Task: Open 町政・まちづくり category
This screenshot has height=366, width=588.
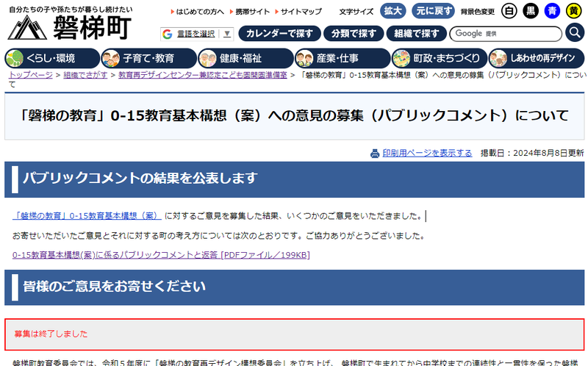Action: click(437, 58)
